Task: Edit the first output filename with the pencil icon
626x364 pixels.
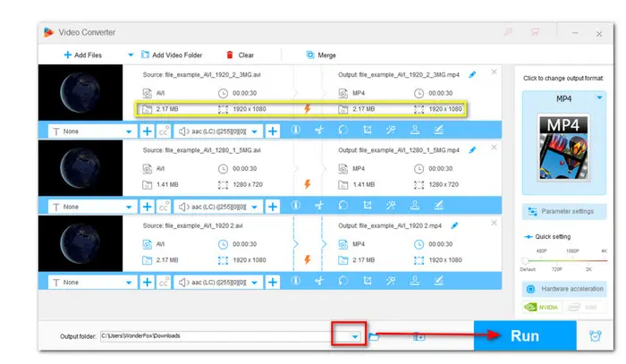Action: point(472,75)
